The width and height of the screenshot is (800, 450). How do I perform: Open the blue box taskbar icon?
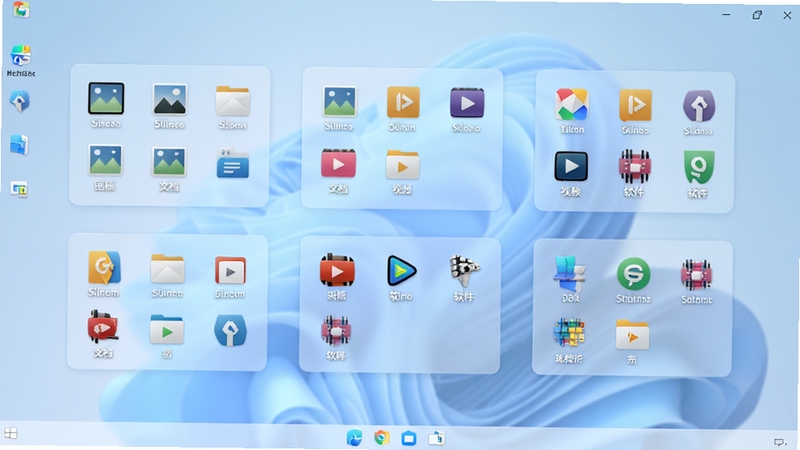409,438
